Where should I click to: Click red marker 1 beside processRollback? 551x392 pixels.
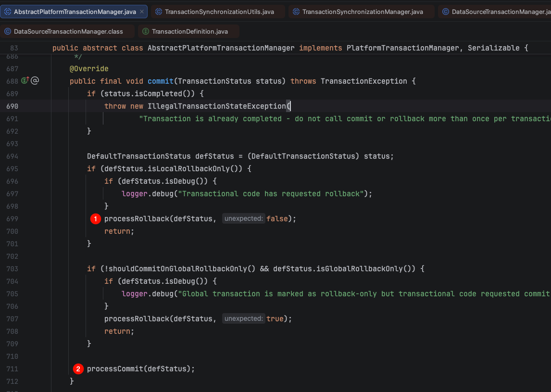(x=96, y=219)
